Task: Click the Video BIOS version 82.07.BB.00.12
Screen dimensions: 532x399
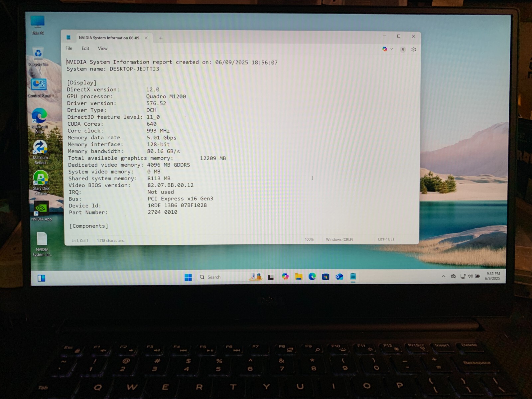Action: 171,185
